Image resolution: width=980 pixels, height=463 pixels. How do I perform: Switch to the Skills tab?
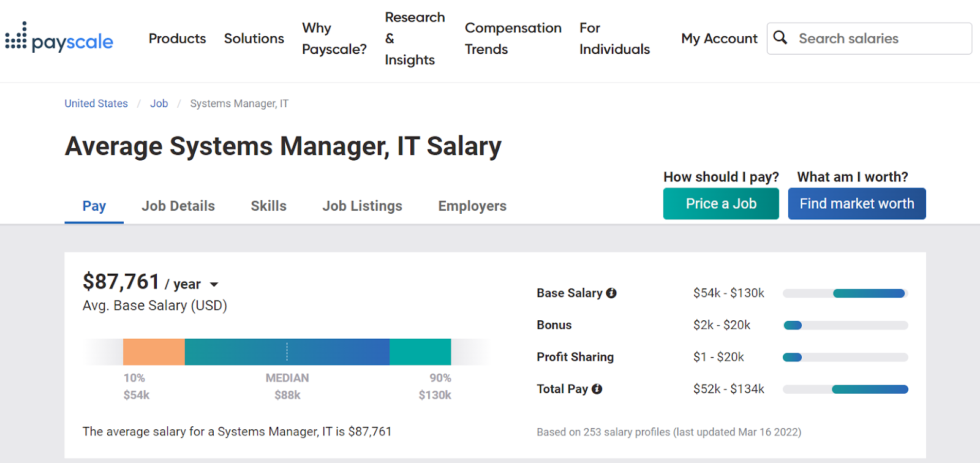[x=268, y=206]
